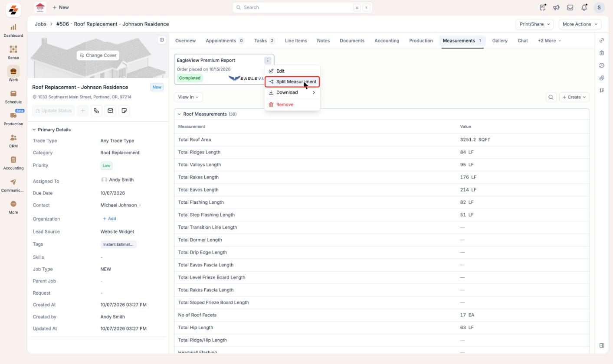Switch to the Gallery tab
This screenshot has width=613, height=364.
[x=500, y=41]
